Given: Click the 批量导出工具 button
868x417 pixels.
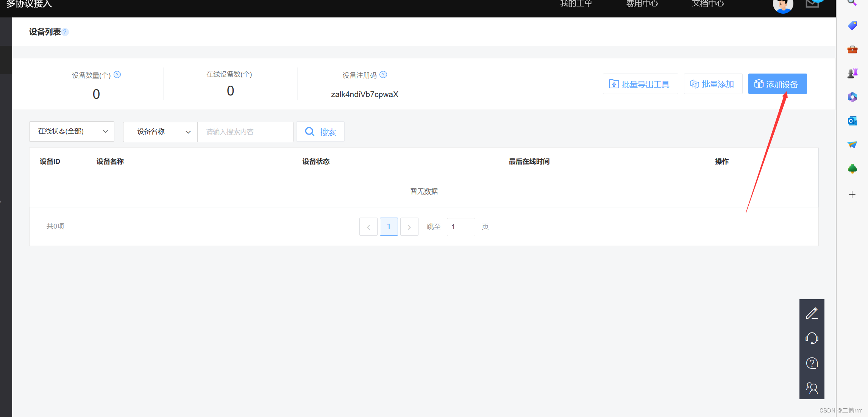Looking at the screenshot, I should (640, 84).
